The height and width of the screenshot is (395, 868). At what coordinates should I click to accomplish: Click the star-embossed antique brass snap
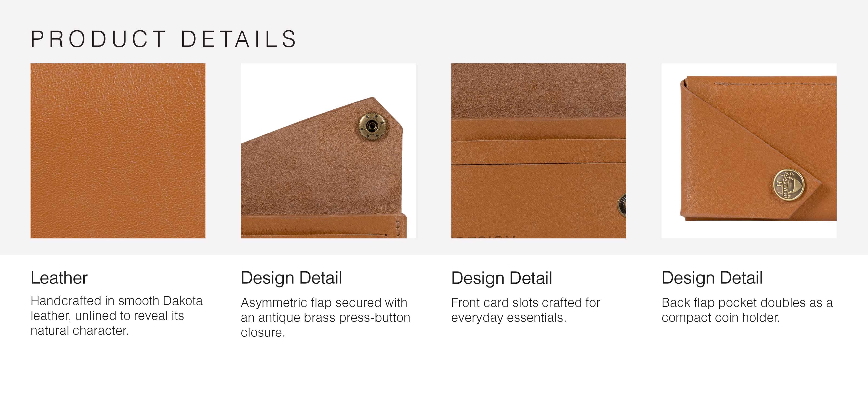pyautogui.click(x=372, y=127)
